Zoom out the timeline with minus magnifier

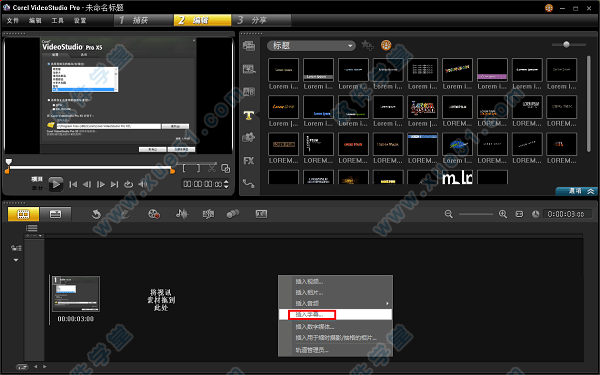449,214
